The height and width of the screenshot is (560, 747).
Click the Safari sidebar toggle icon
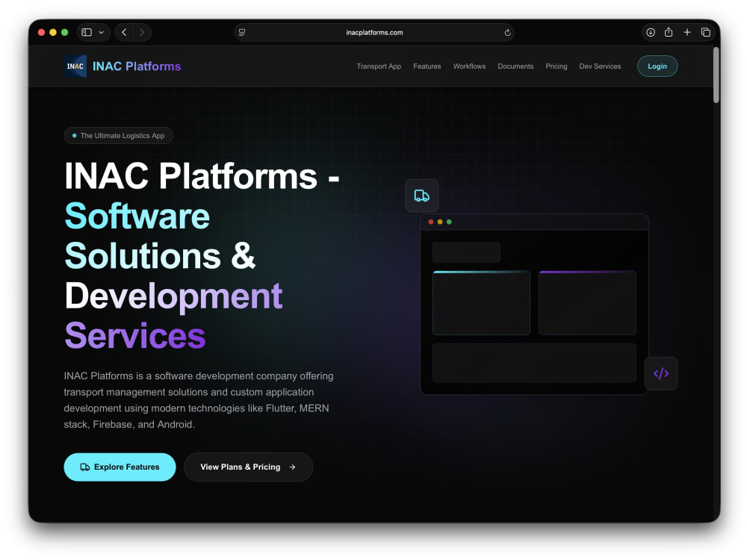click(x=87, y=32)
